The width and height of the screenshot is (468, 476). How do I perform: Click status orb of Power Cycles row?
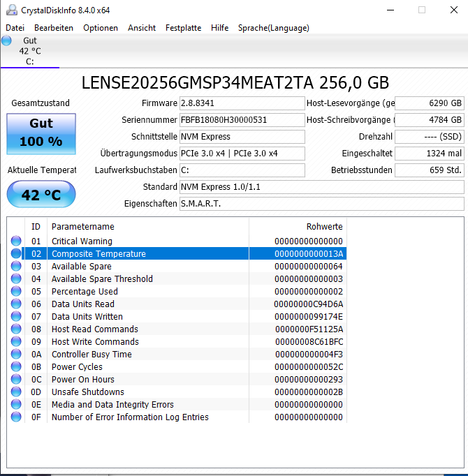click(16, 366)
